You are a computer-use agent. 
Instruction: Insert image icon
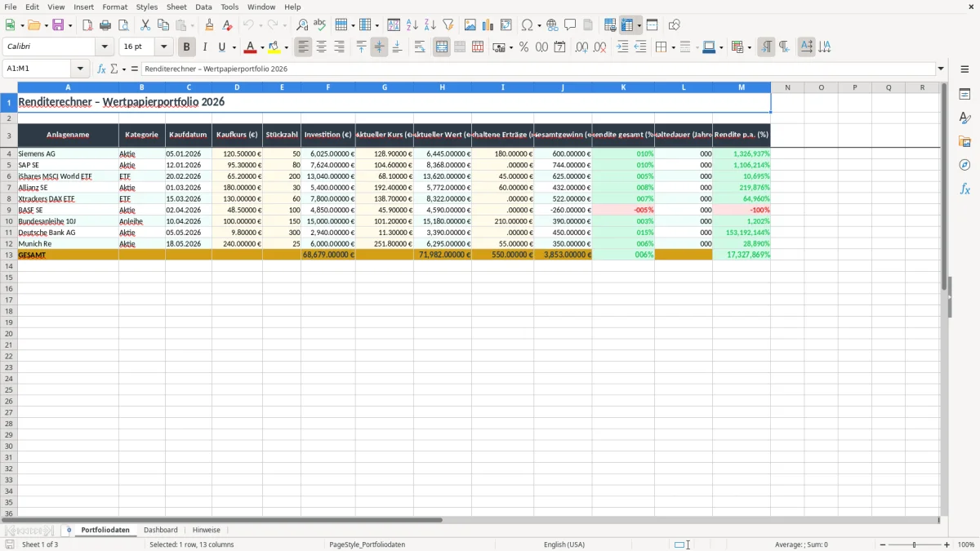click(470, 25)
